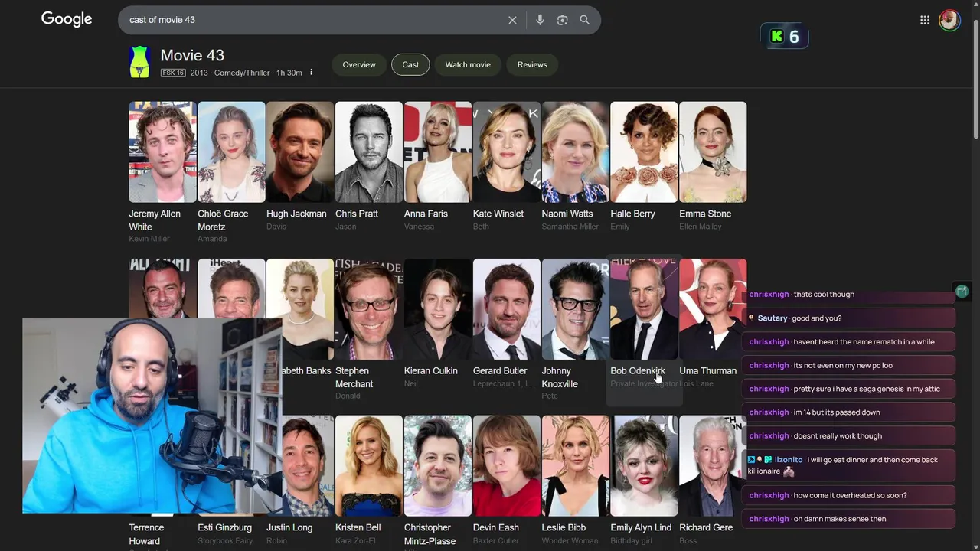This screenshot has height=551, width=980.
Task: Select Chris Pratt's cast photo
Action: pos(369,152)
